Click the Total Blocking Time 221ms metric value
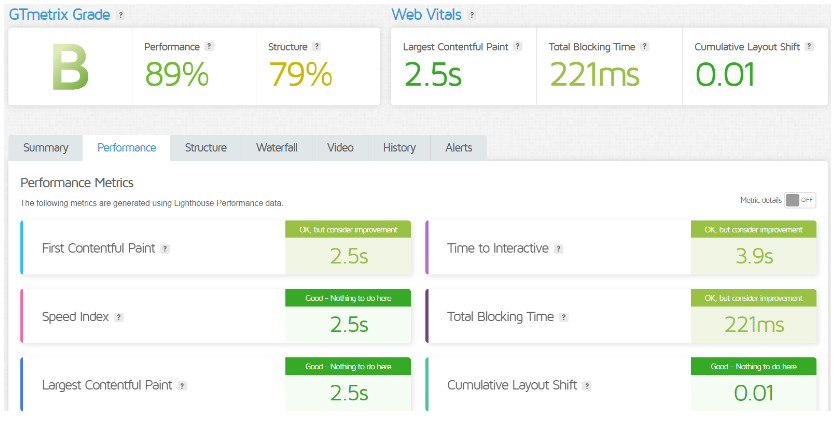Viewport: 837px width, 430px height. (754, 324)
